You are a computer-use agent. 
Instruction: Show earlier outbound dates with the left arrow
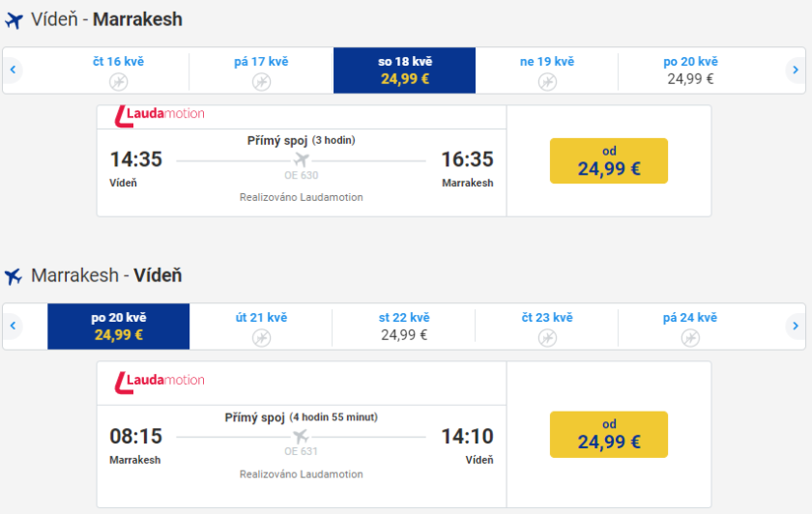pos(13,70)
